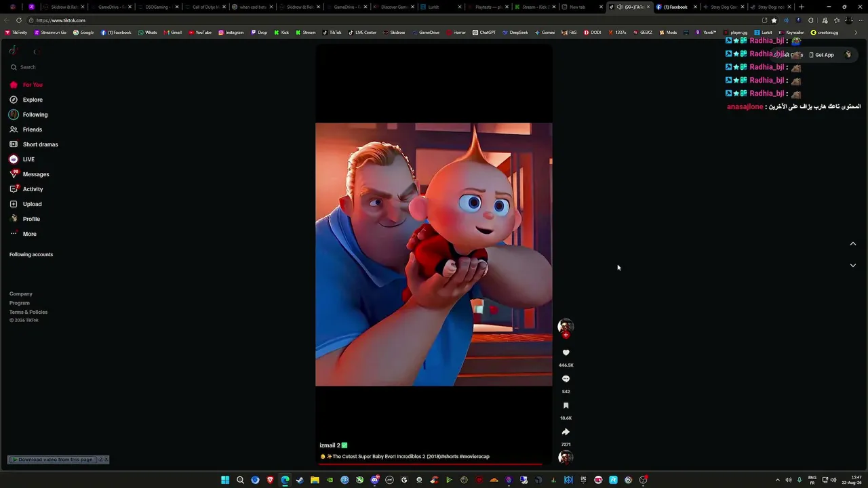Expand the Program footer section
The height and width of the screenshot is (488, 868).
click(x=20, y=303)
